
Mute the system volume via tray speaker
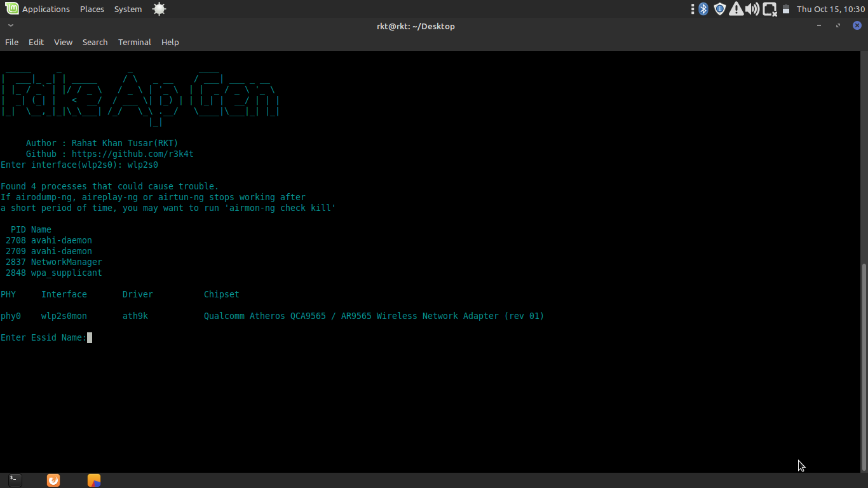point(752,9)
